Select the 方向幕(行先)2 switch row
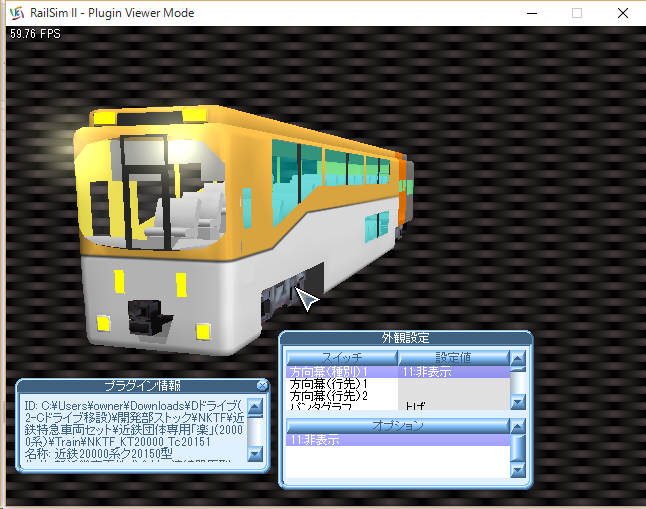Image resolution: width=646 pixels, height=509 pixels. (x=398, y=396)
